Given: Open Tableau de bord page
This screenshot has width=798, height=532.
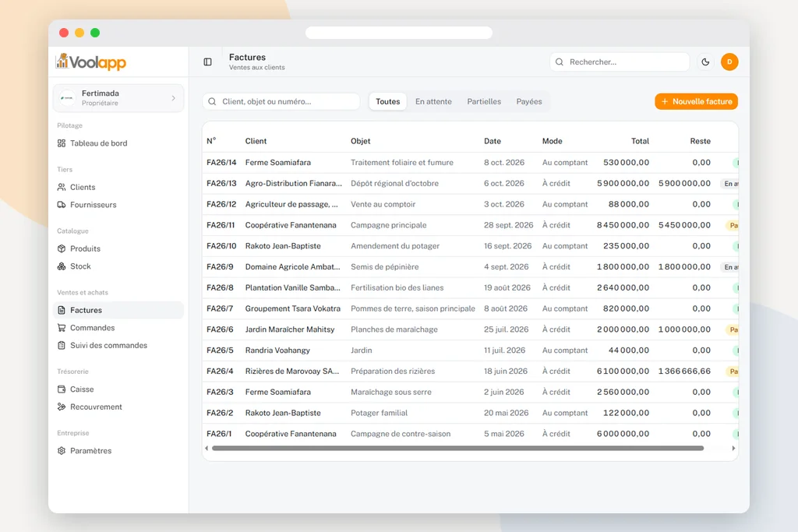Looking at the screenshot, I should coord(118,143).
